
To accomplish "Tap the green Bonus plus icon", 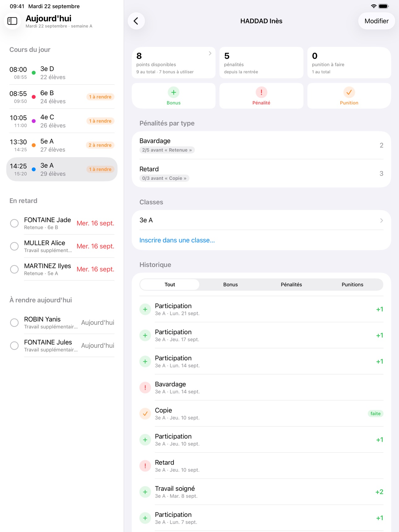I will pos(174,92).
